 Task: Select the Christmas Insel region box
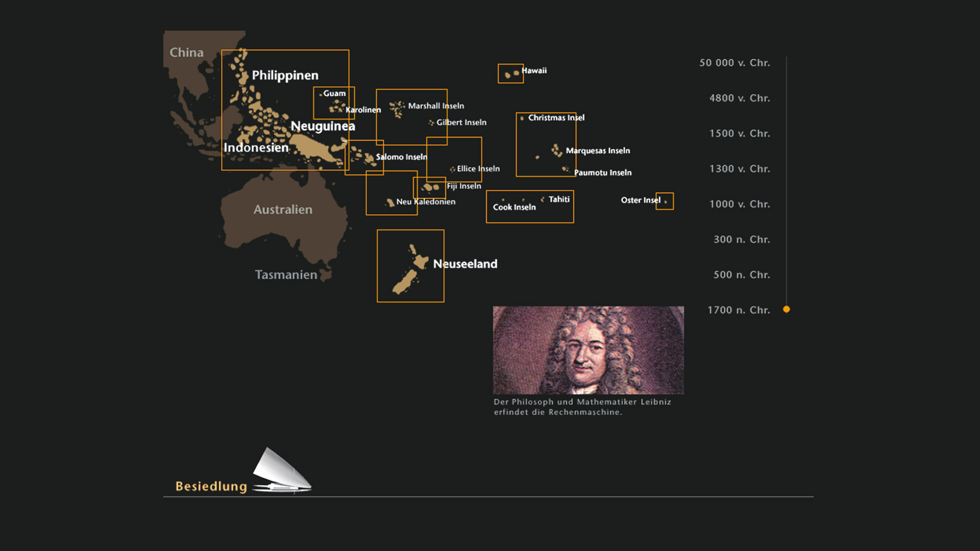pos(546,144)
